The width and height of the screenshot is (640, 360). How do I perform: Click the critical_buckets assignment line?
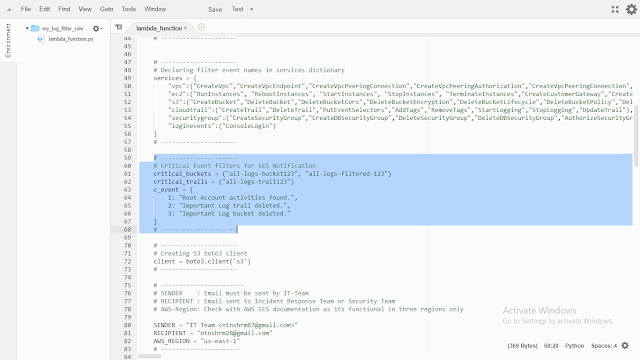tap(272, 174)
